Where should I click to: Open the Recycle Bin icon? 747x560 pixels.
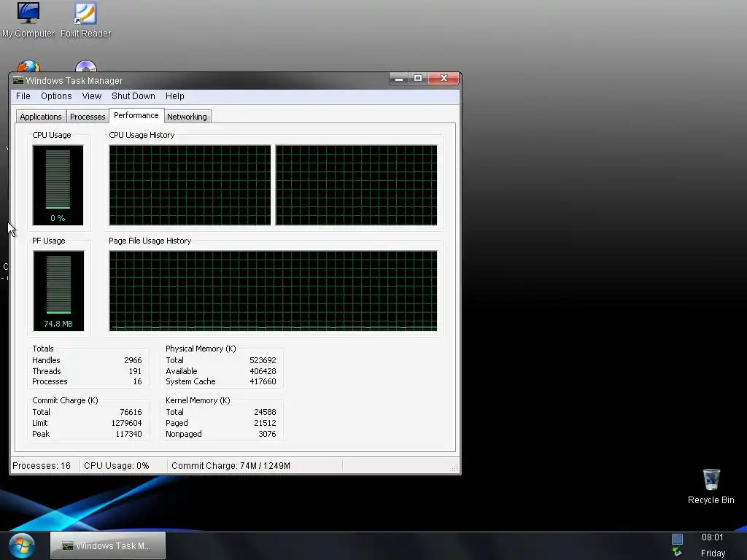tap(711, 486)
